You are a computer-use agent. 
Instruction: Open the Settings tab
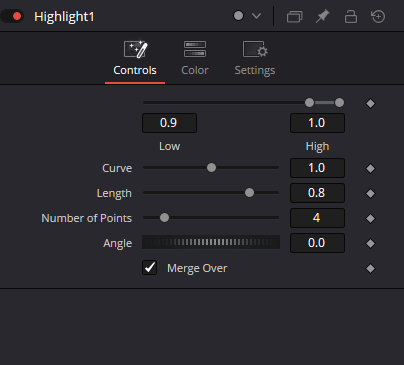pyautogui.click(x=255, y=59)
